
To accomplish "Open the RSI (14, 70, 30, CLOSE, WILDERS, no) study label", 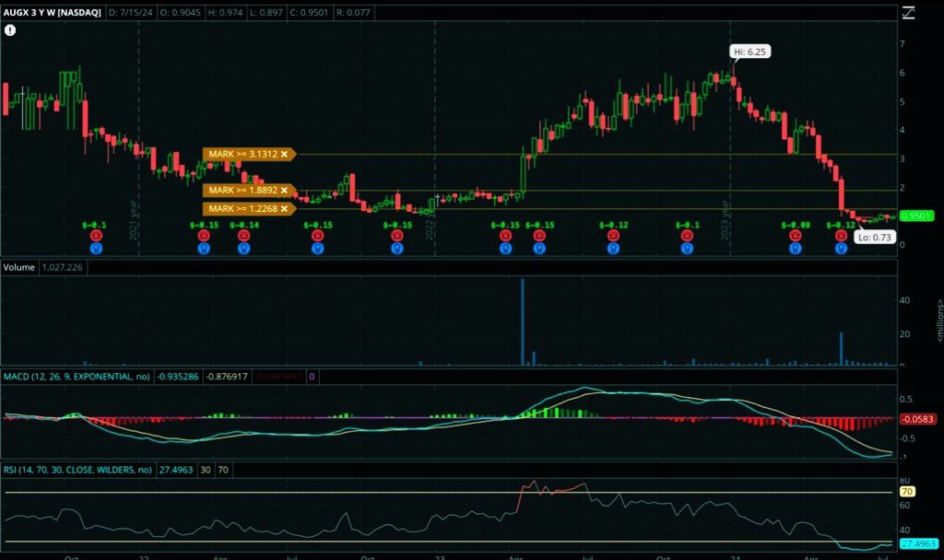I will tap(77, 470).
